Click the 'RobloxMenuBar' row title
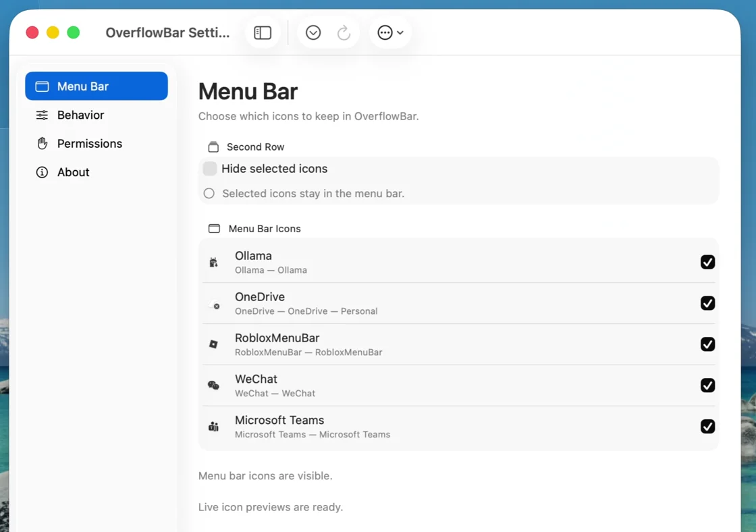The width and height of the screenshot is (756, 532). pyautogui.click(x=277, y=338)
